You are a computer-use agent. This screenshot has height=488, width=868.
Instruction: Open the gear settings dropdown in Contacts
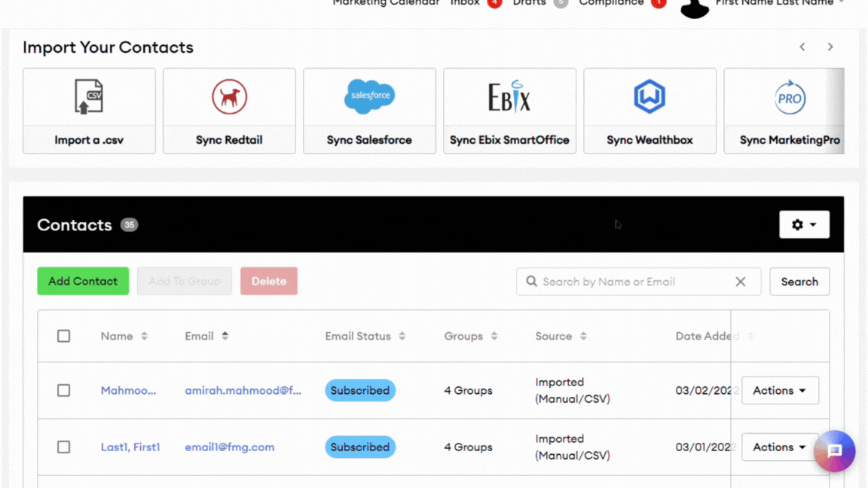[804, 224]
